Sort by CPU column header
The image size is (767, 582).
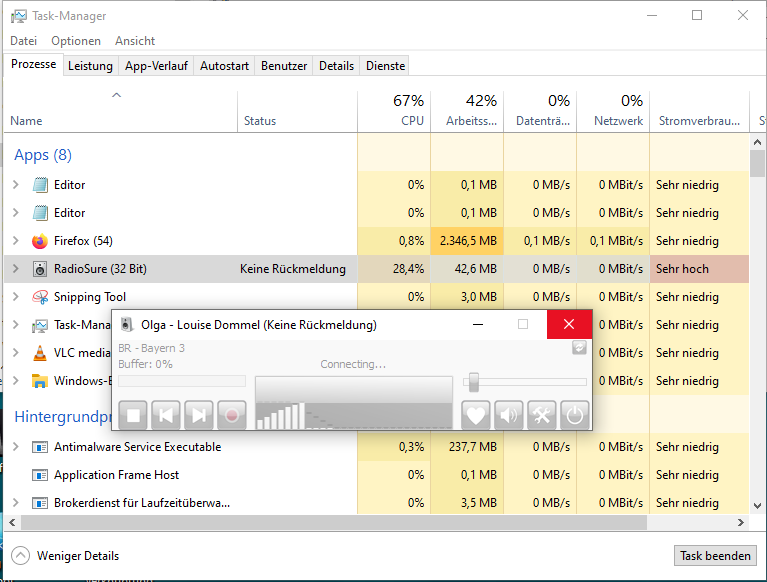tap(394, 112)
